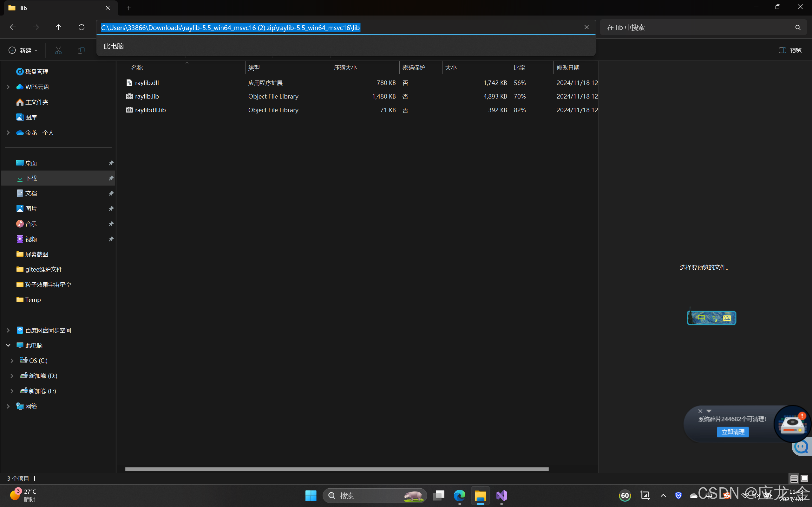
Task: Click the back navigation arrow
Action: point(13,27)
